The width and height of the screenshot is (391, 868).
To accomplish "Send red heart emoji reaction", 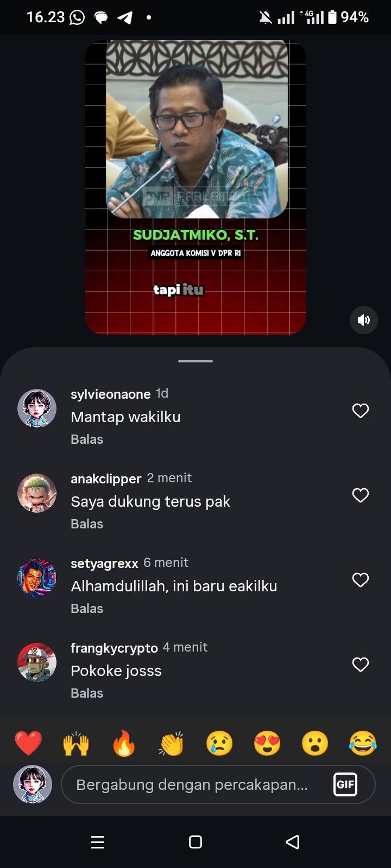I will pyautogui.click(x=28, y=743).
